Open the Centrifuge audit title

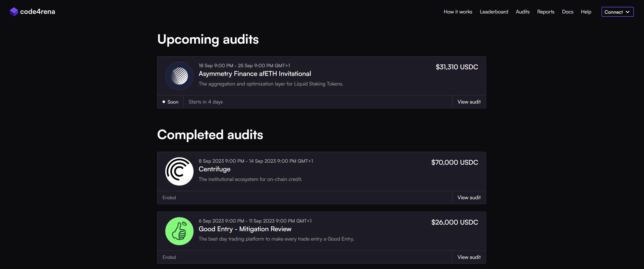click(x=215, y=169)
